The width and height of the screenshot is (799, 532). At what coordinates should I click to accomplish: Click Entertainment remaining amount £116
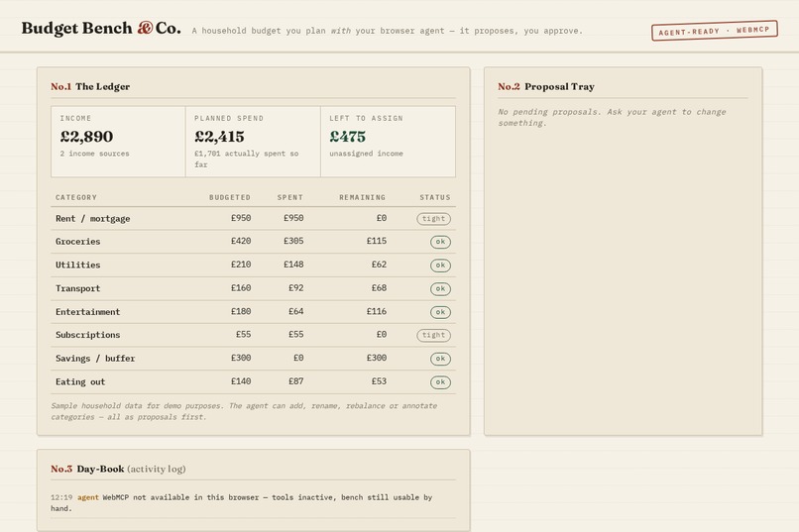[x=377, y=311]
